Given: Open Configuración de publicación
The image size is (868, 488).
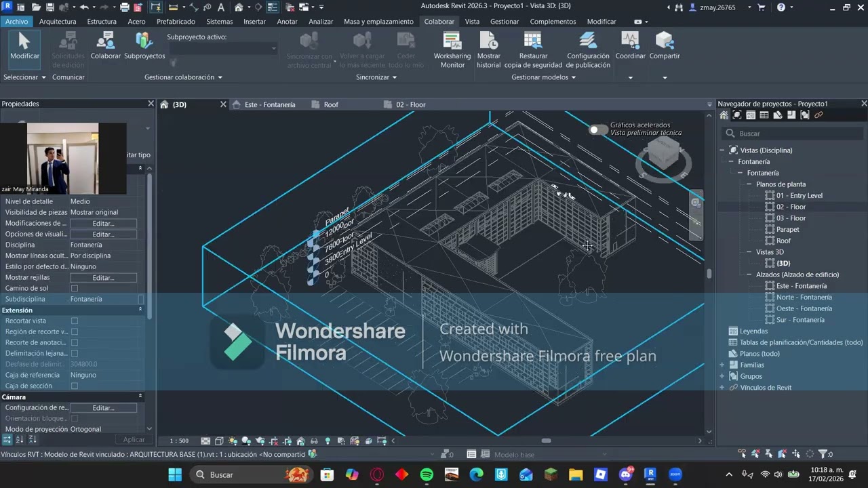Looking at the screenshot, I should pos(588,50).
